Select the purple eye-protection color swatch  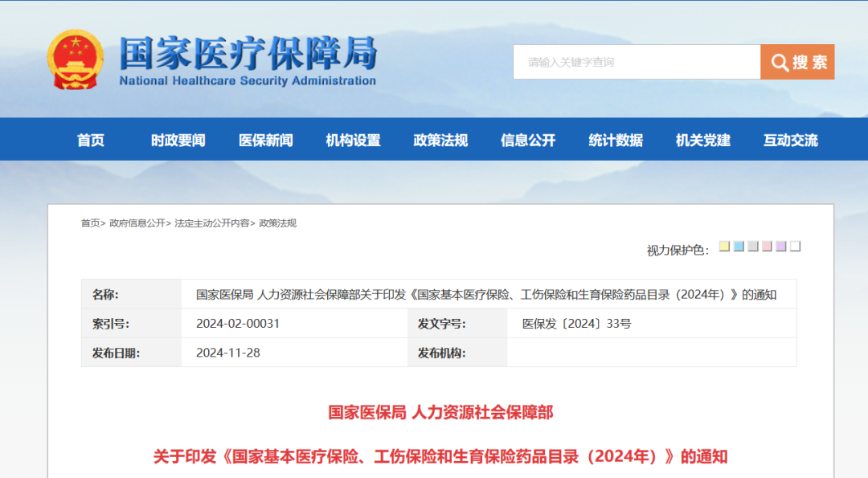781,246
